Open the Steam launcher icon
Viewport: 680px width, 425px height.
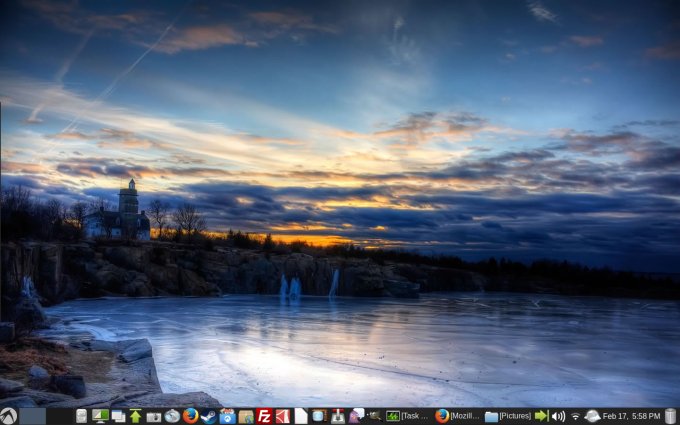pyautogui.click(x=209, y=416)
